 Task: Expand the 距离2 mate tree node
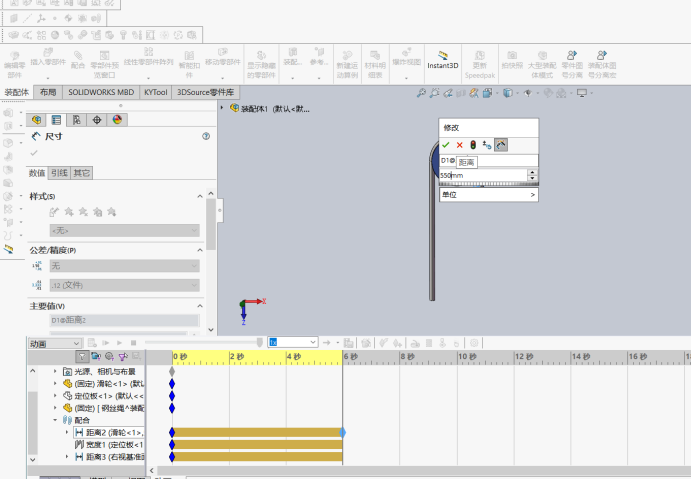click(67, 432)
